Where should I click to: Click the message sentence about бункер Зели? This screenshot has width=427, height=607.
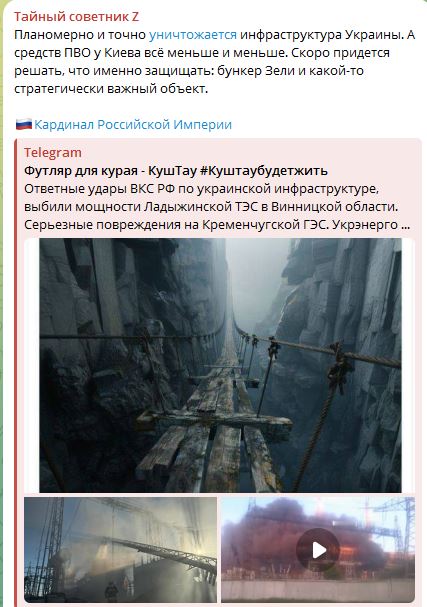tap(189, 71)
